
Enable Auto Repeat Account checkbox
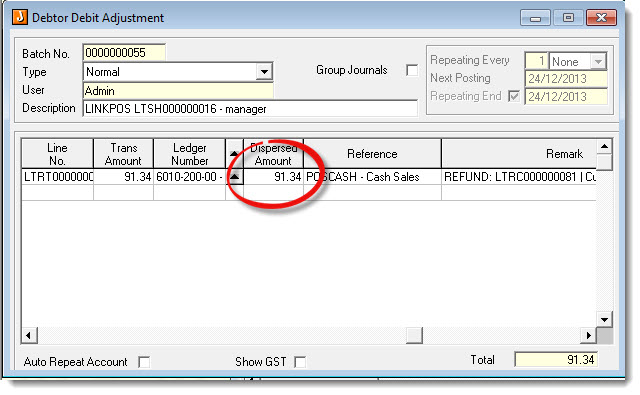[144, 362]
